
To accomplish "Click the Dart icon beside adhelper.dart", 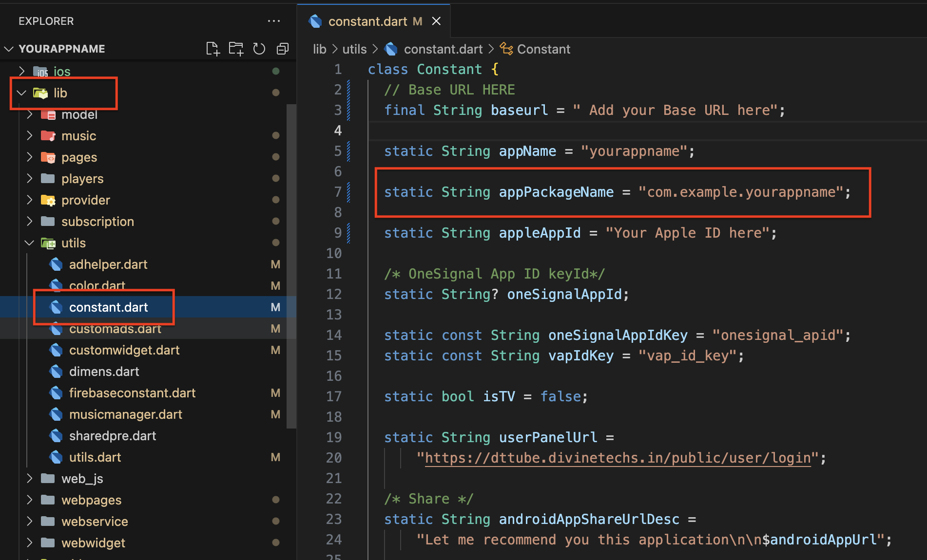I will pos(56,264).
